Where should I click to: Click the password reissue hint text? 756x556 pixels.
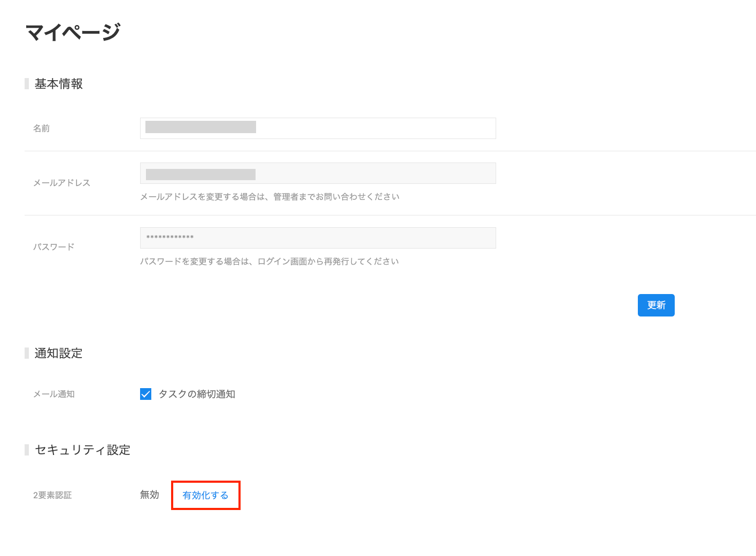tap(269, 261)
